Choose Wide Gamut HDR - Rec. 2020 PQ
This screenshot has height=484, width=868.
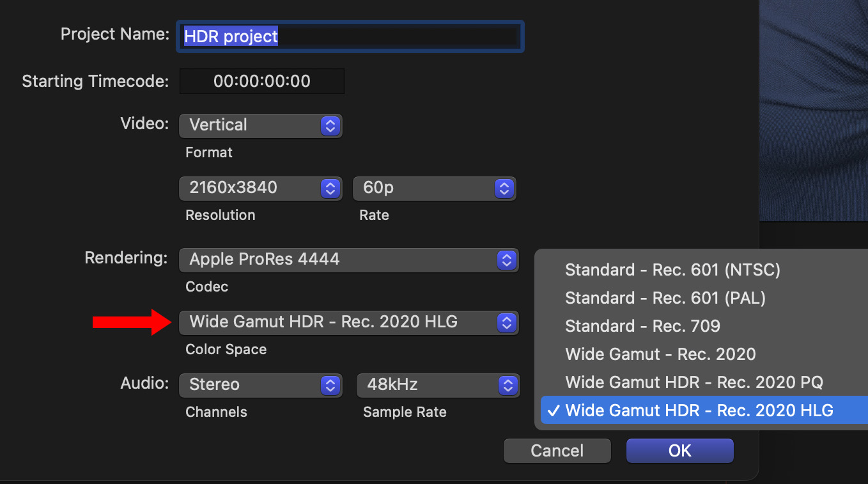click(x=694, y=382)
